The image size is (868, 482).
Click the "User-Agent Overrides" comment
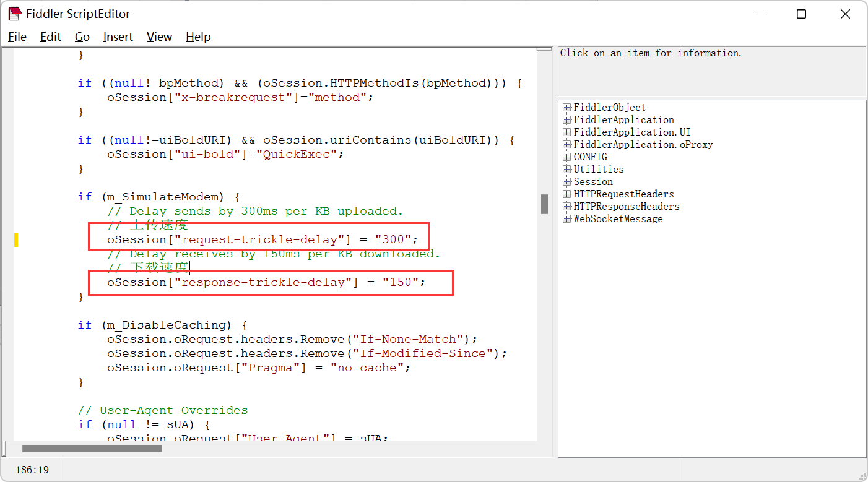tap(163, 410)
